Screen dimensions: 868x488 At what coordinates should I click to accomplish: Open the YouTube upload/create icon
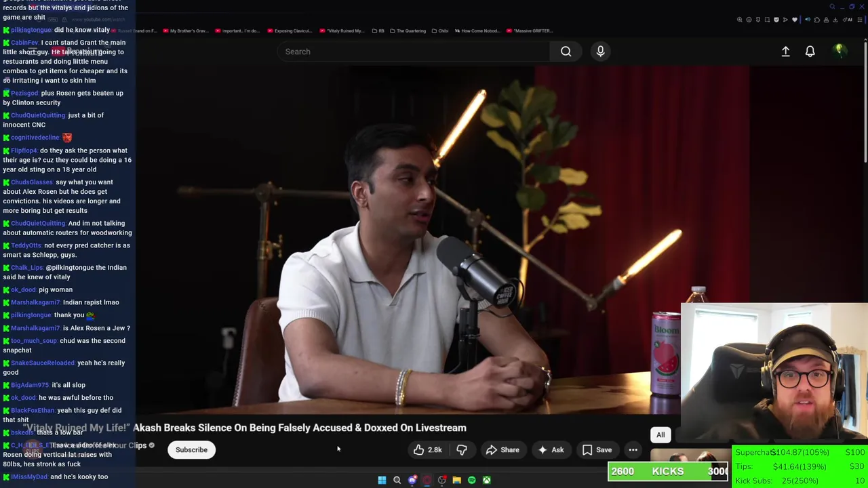point(785,52)
